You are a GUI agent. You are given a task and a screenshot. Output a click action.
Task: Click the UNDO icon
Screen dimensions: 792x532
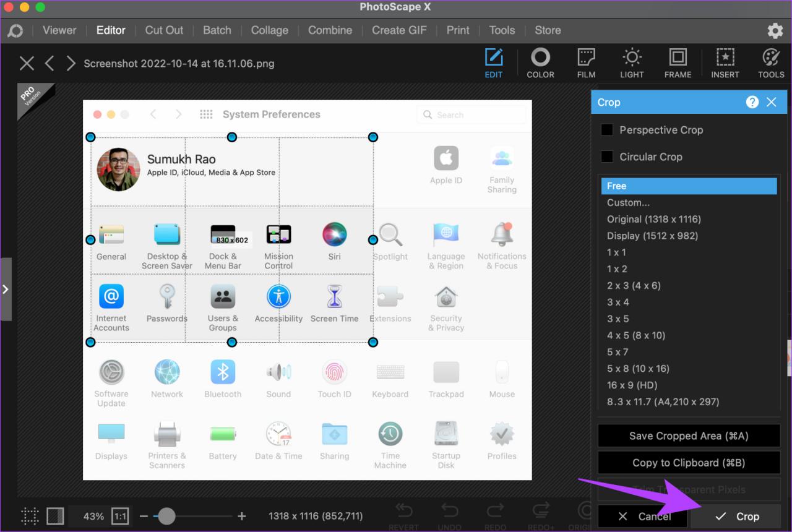(x=449, y=516)
